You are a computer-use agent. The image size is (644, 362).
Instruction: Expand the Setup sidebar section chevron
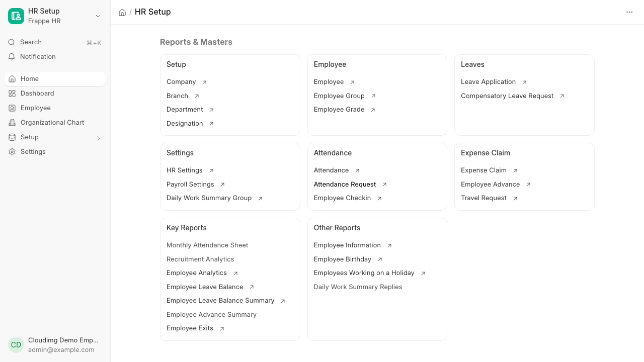99,138
